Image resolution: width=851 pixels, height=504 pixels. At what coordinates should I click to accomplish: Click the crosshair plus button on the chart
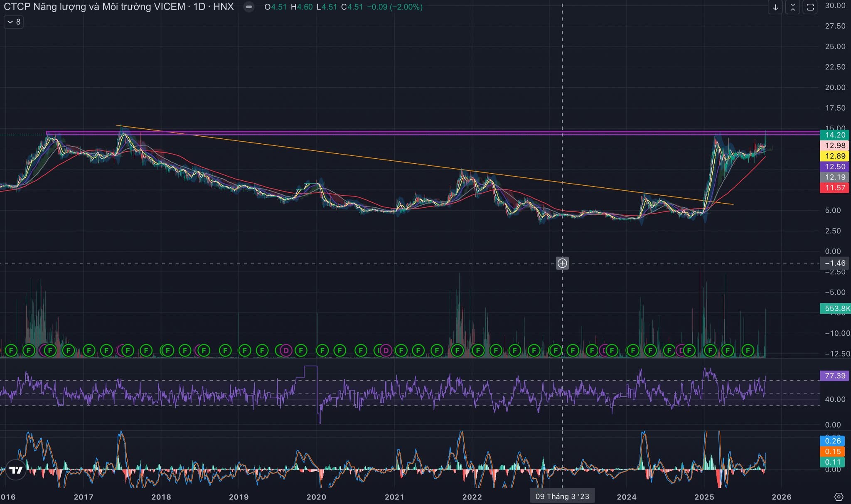click(562, 263)
